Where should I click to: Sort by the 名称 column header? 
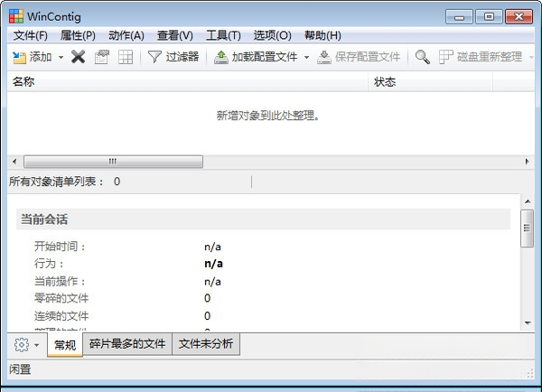(x=188, y=82)
